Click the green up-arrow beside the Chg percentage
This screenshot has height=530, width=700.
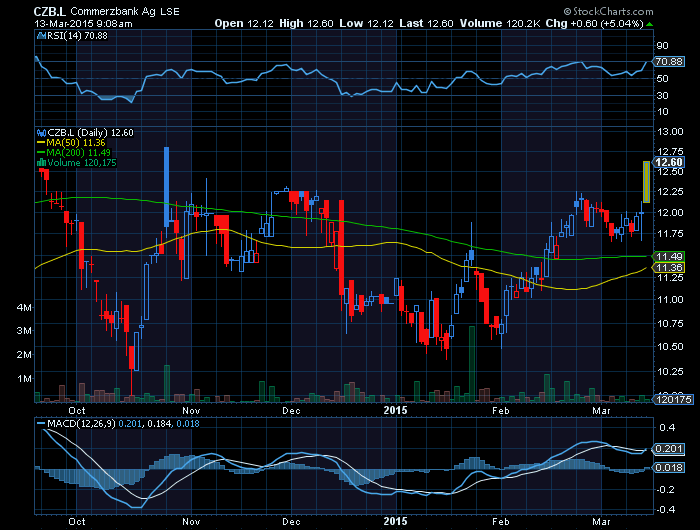pyautogui.click(x=650, y=24)
